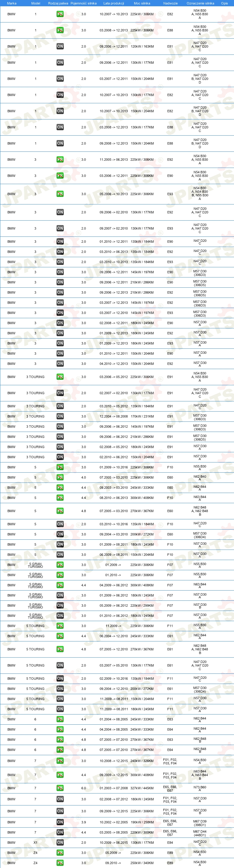
Task: Select the 01.2003 -> 07.2008 production years cell
Action: coord(113,788)
